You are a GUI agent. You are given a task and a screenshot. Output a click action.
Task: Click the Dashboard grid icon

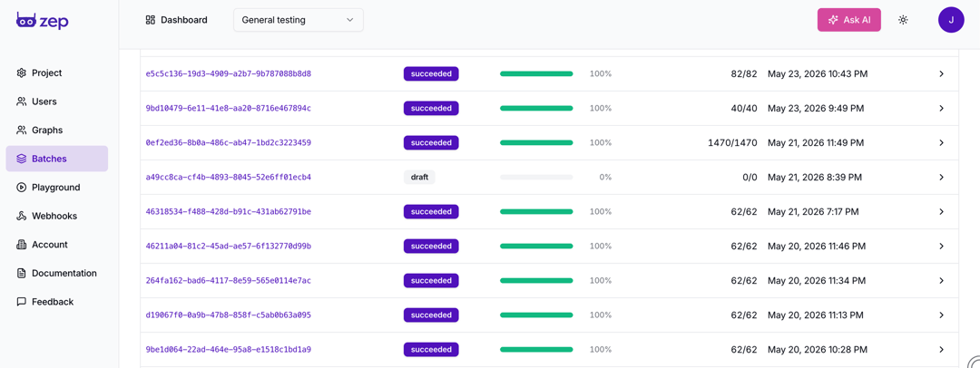tap(150, 20)
